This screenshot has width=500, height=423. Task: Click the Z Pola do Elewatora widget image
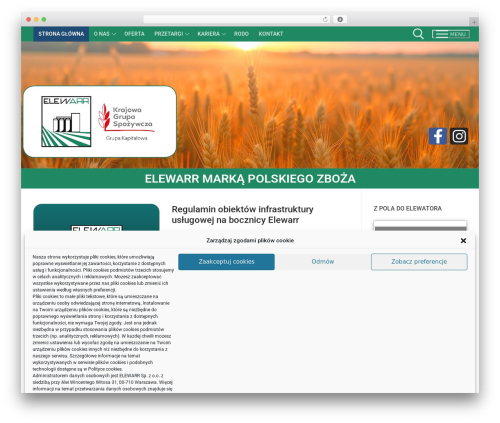[420, 225]
